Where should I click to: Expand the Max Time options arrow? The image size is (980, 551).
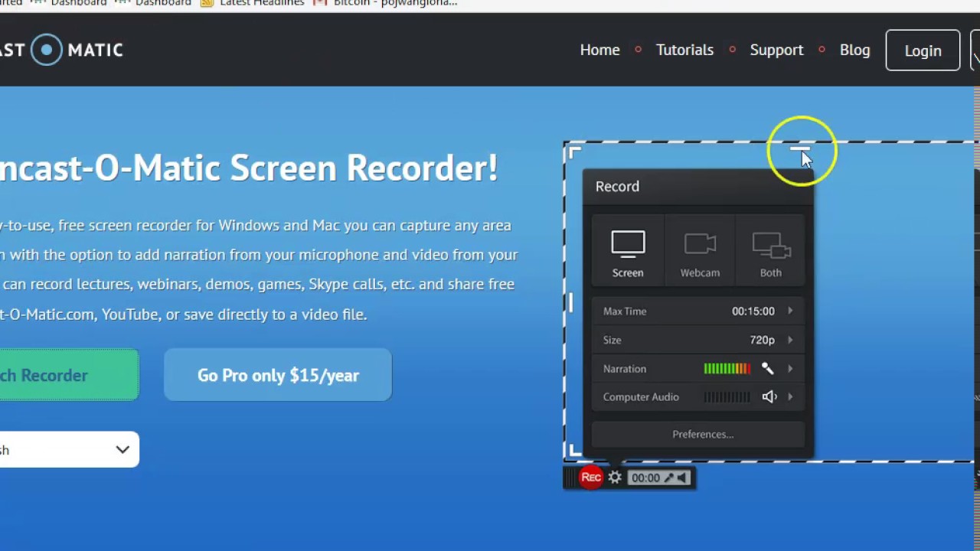pyautogui.click(x=790, y=311)
